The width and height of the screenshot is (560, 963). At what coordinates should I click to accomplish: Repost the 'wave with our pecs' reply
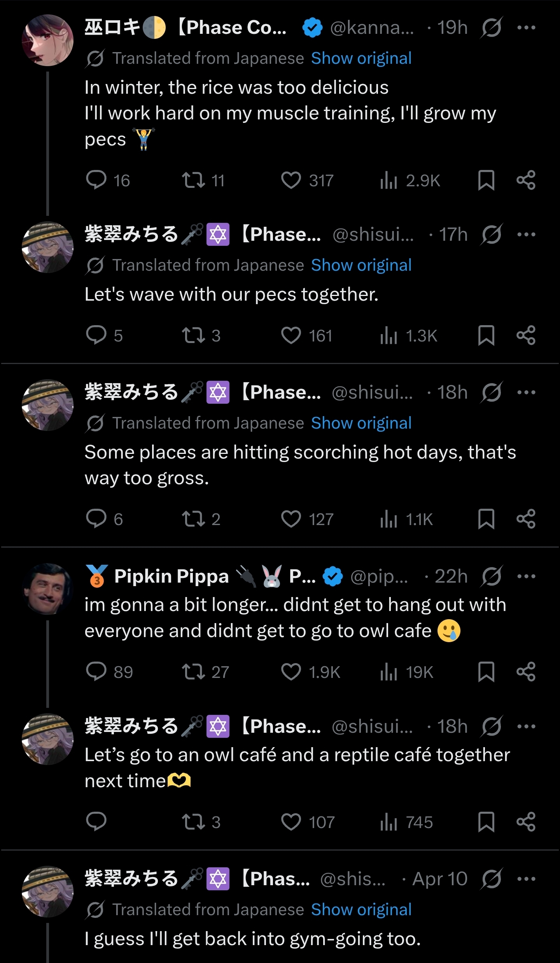point(201,336)
